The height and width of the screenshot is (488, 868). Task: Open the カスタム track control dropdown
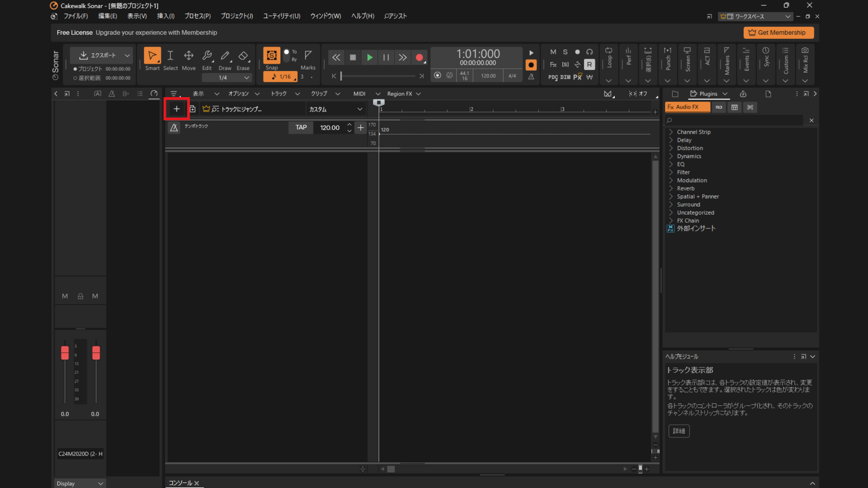click(x=335, y=109)
